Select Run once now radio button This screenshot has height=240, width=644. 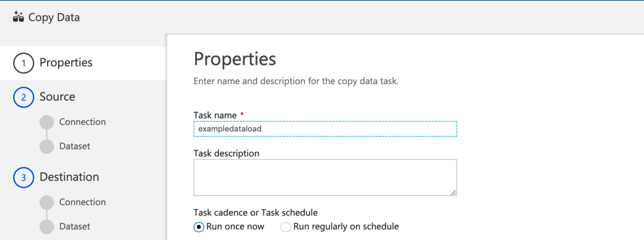(199, 227)
